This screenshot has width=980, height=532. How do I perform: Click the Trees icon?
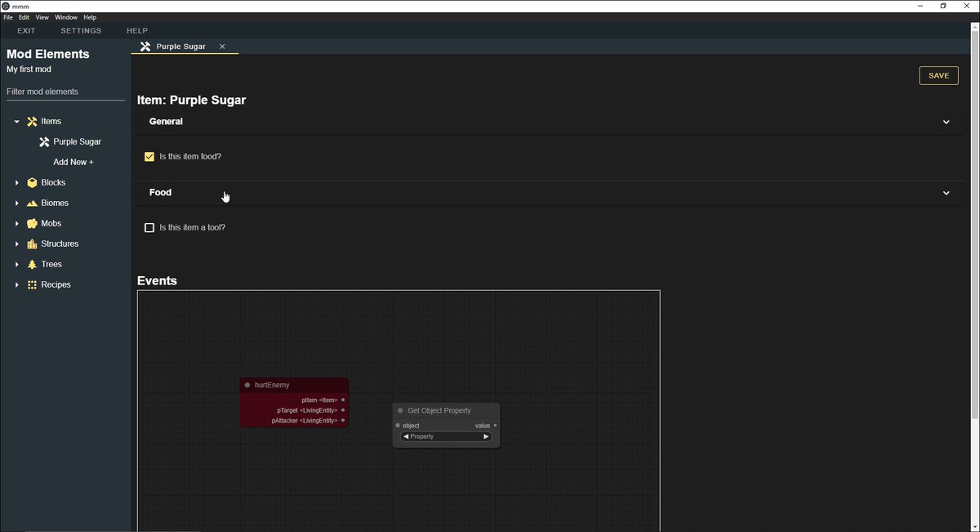32,265
